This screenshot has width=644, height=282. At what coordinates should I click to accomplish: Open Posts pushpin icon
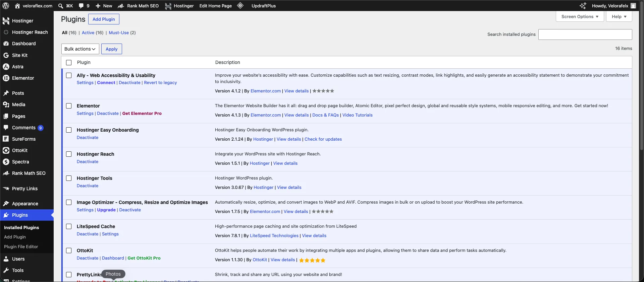pos(6,93)
